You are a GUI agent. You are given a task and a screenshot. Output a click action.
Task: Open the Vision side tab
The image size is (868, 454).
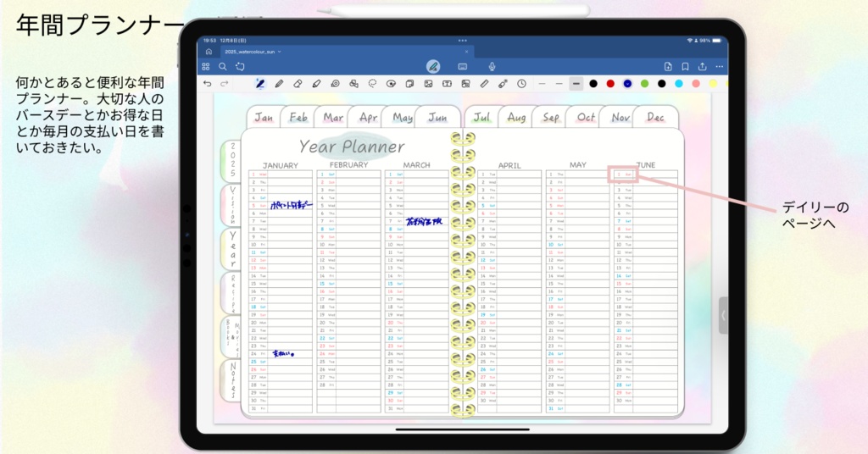(232, 205)
